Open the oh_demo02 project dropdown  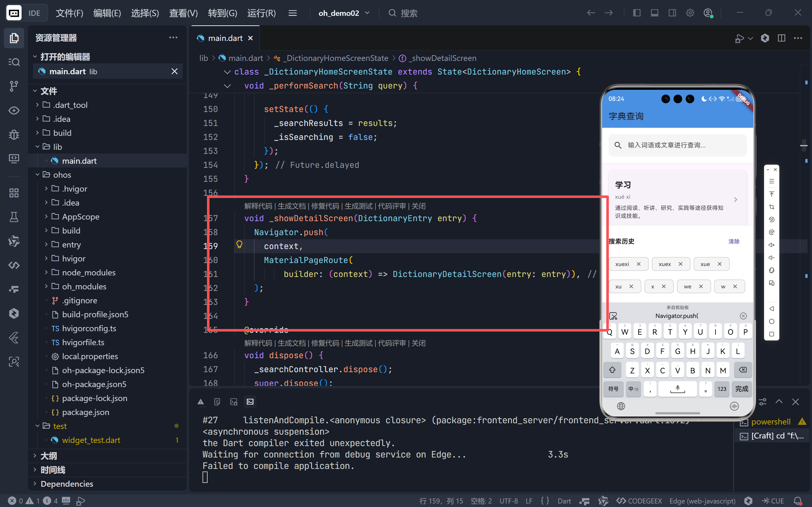(344, 13)
